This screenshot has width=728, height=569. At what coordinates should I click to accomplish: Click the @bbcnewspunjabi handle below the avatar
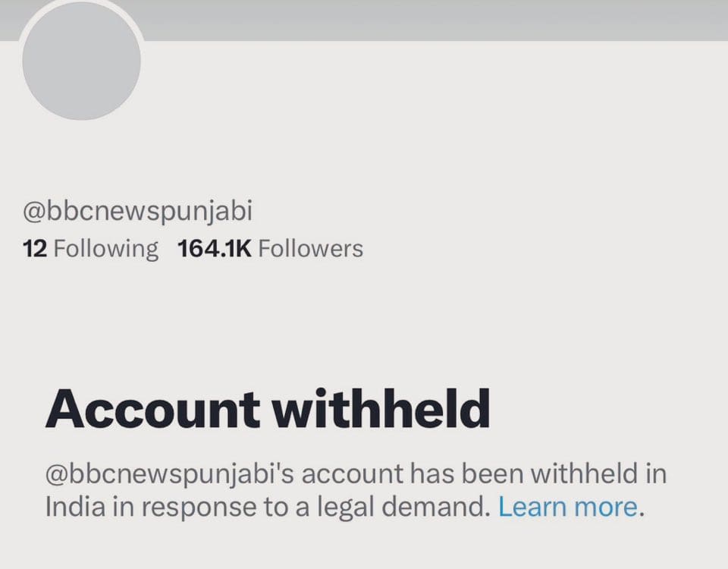tap(137, 212)
